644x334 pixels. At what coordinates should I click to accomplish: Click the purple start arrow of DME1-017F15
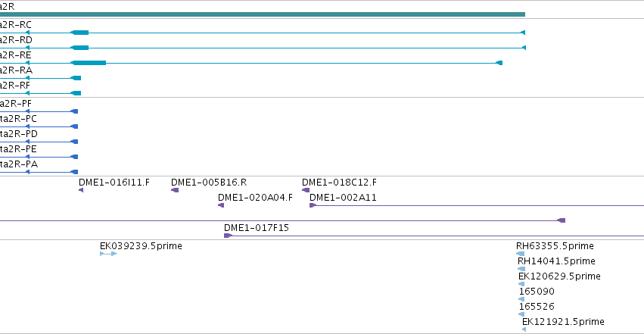[228, 236]
